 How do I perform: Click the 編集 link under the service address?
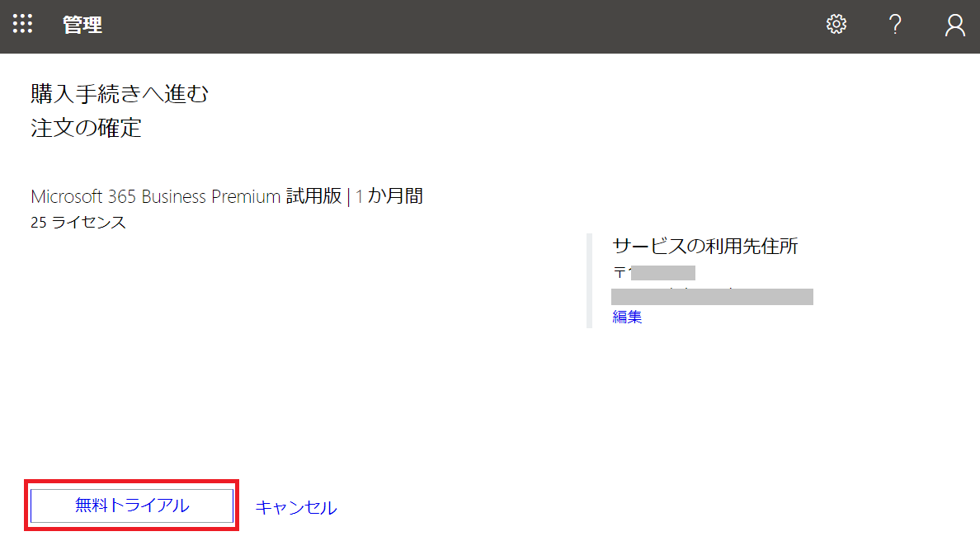627,317
